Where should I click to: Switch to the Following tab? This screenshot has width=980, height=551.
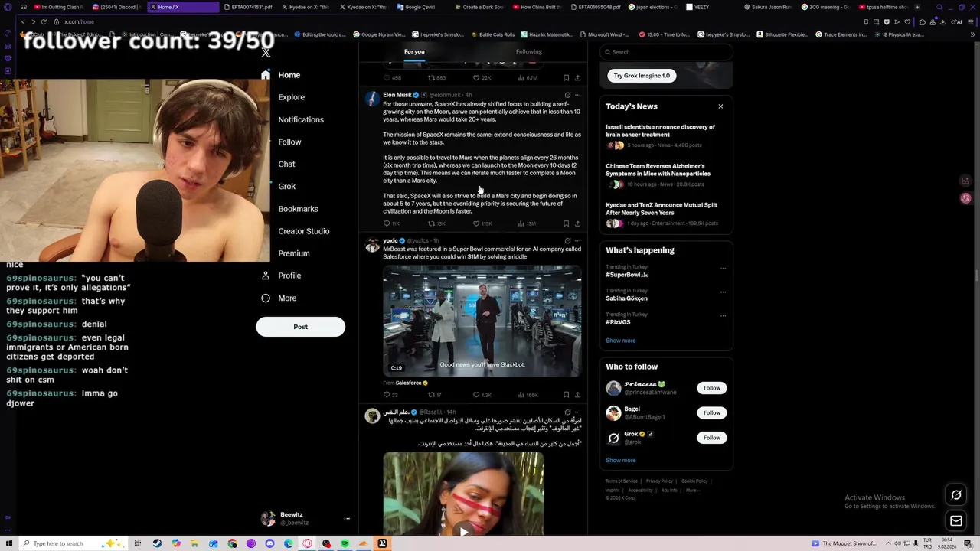click(528, 51)
